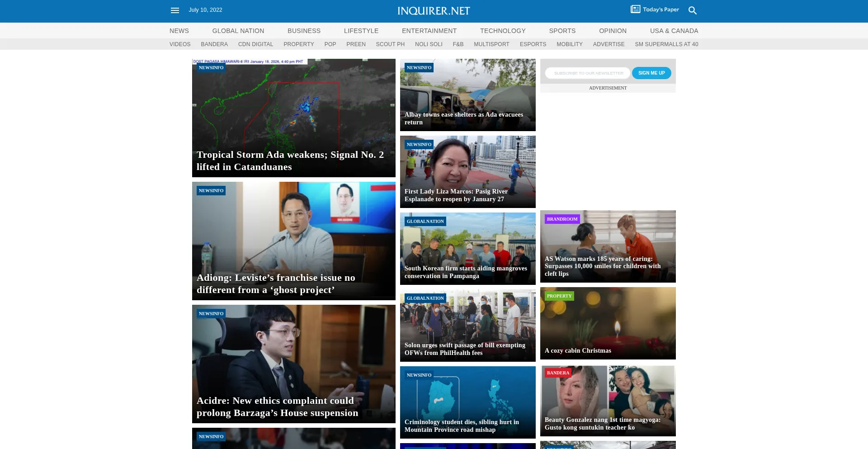Open the ESPORTS link

[x=533, y=44]
